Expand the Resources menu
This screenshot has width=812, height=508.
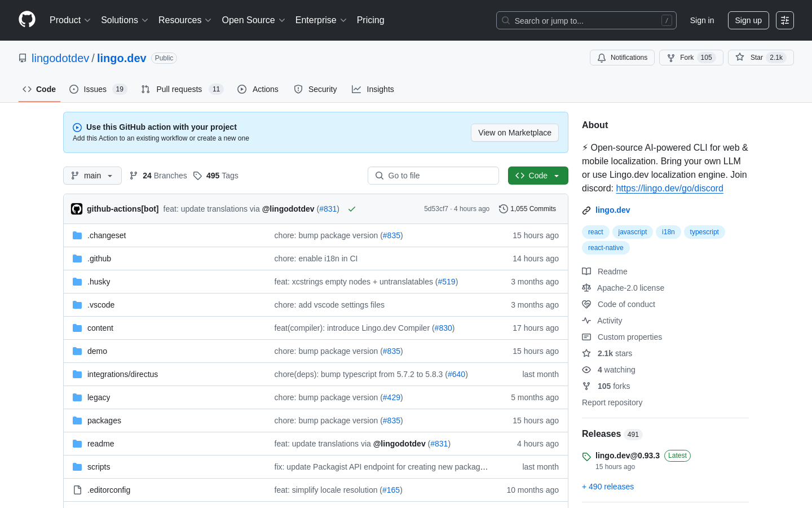(185, 20)
